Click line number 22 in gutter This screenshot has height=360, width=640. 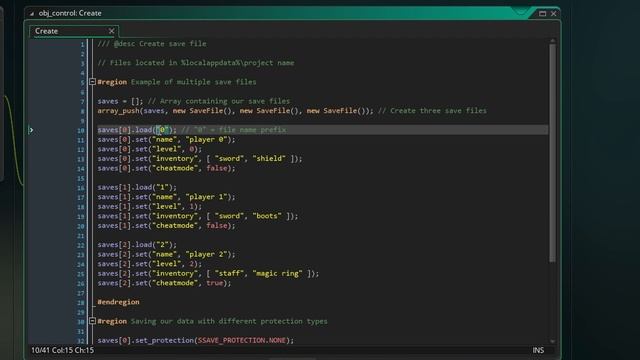80,245
